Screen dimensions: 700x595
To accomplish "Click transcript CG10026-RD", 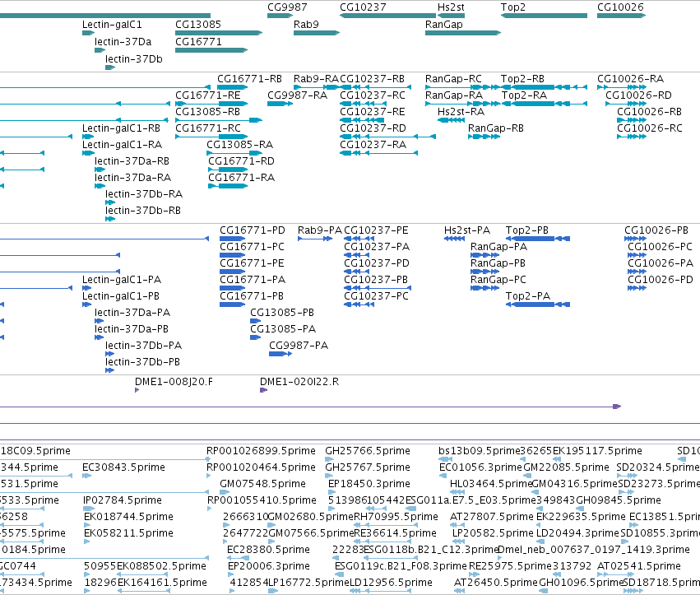I will pos(638,95).
